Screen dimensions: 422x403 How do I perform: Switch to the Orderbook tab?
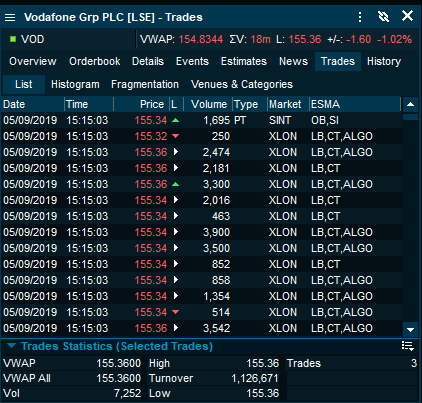tap(95, 61)
